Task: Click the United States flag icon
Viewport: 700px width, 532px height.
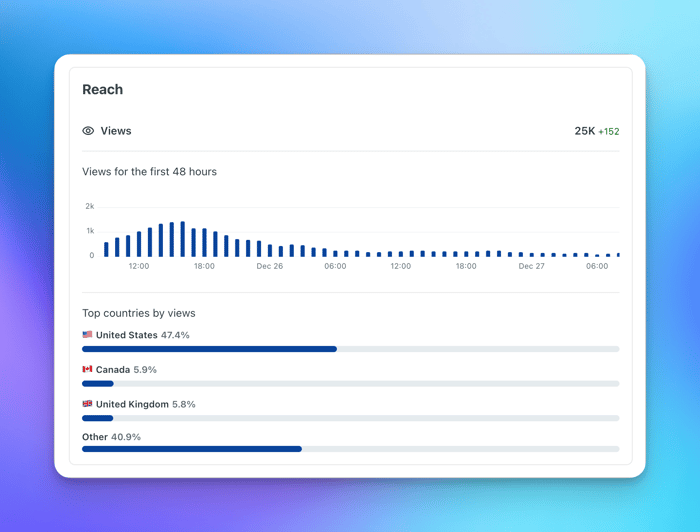Action: tap(87, 334)
